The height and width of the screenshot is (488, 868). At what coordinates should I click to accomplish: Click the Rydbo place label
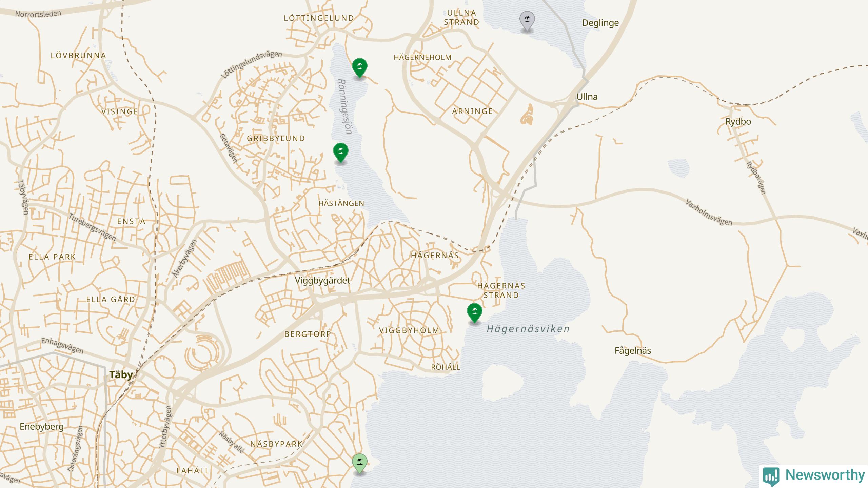[x=738, y=122]
